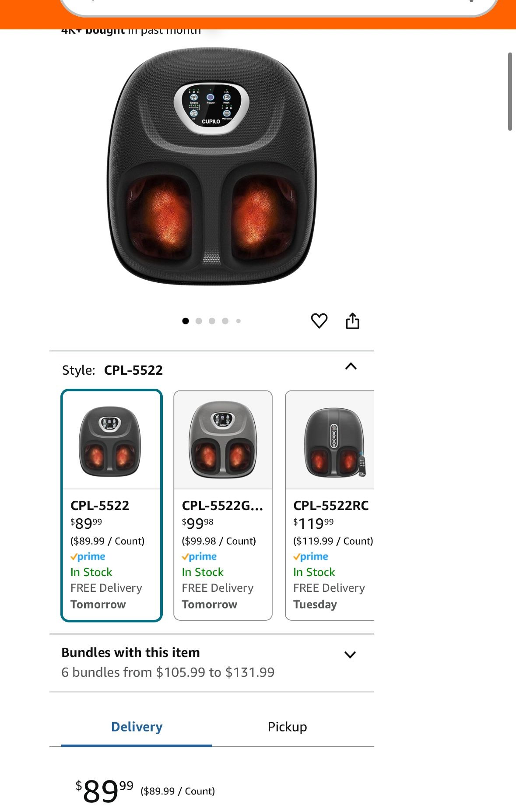Switch to the Pickup tab
Screen dimensions: 516x812
(x=287, y=727)
